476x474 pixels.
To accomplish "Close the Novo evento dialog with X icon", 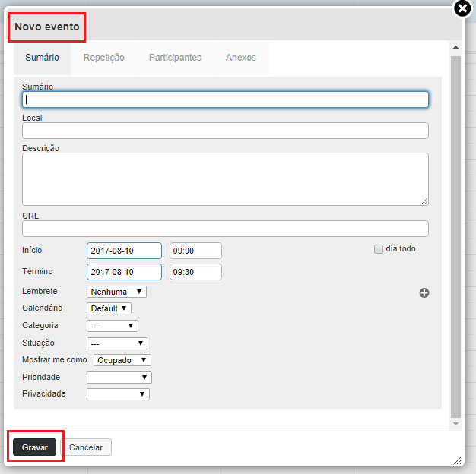I will 462,9.
